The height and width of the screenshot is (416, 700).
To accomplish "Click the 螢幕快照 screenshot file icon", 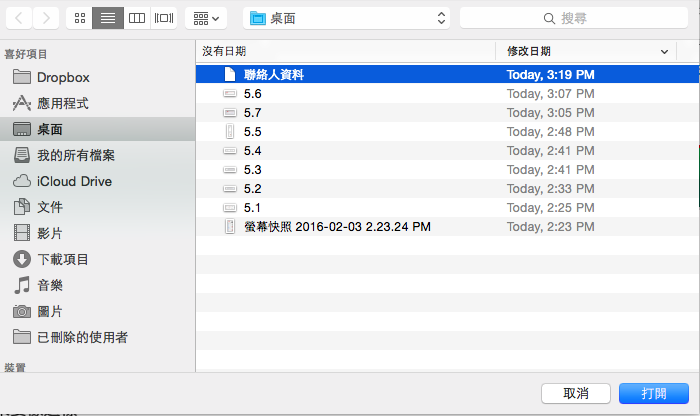I will click(229, 226).
